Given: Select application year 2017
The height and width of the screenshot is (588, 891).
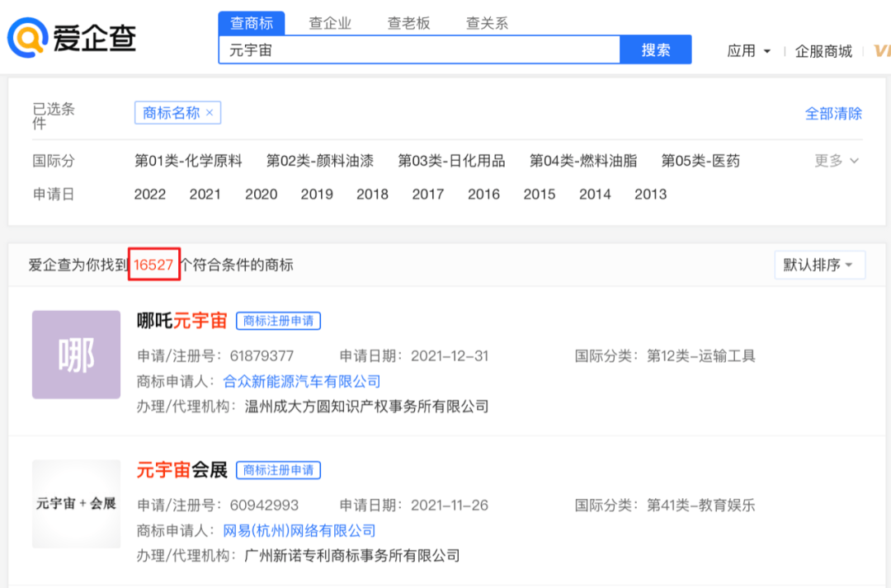Looking at the screenshot, I should coord(428,195).
